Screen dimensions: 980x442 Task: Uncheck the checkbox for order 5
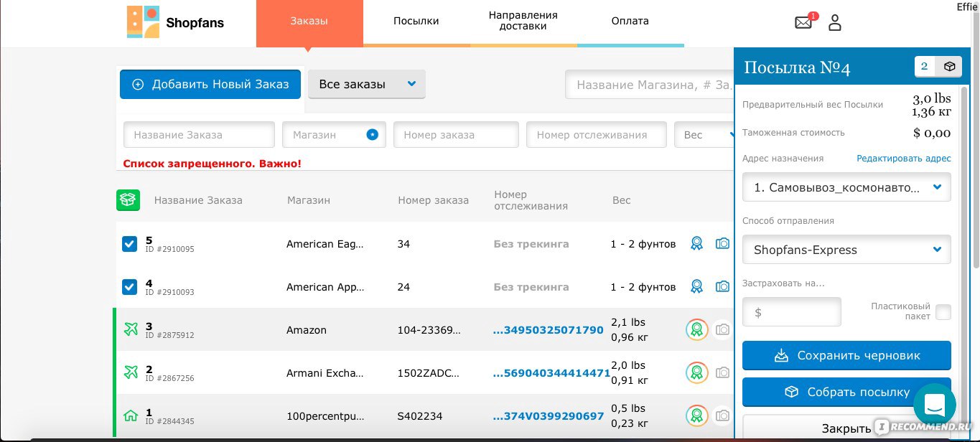(129, 244)
